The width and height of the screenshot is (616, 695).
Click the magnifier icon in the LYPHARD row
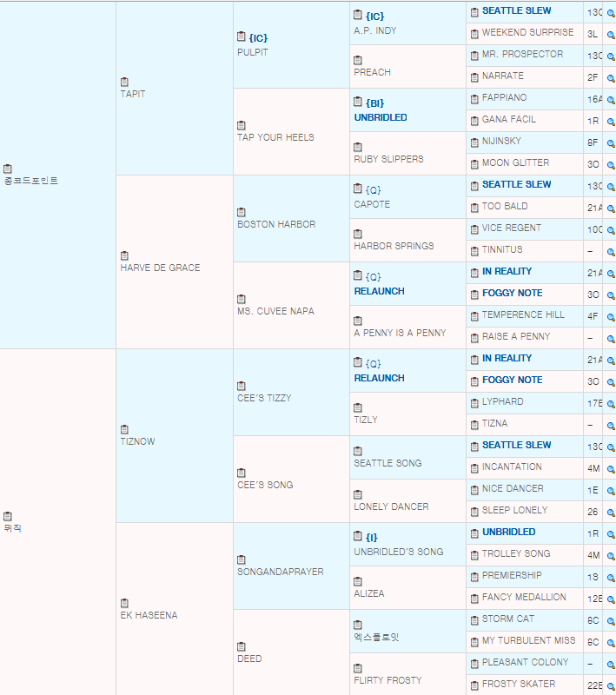tap(611, 403)
